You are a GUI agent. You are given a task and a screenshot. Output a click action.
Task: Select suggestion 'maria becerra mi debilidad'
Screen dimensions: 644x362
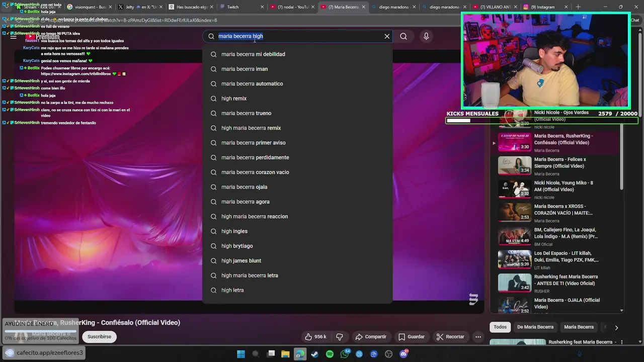297,54
